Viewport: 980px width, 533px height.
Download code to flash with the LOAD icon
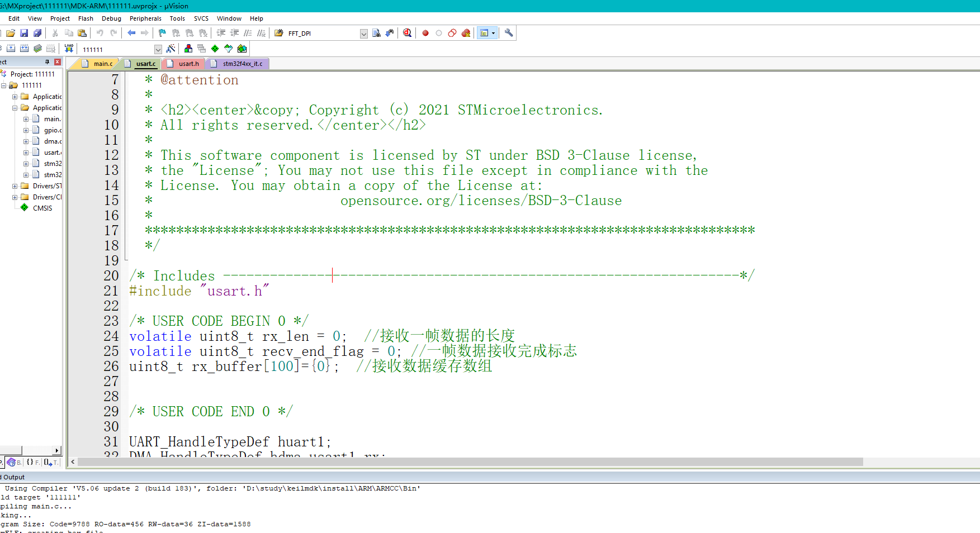(69, 49)
